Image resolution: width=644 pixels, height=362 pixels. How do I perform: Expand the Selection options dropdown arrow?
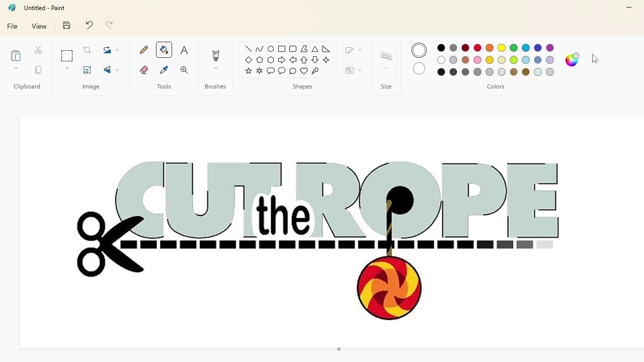tap(67, 68)
